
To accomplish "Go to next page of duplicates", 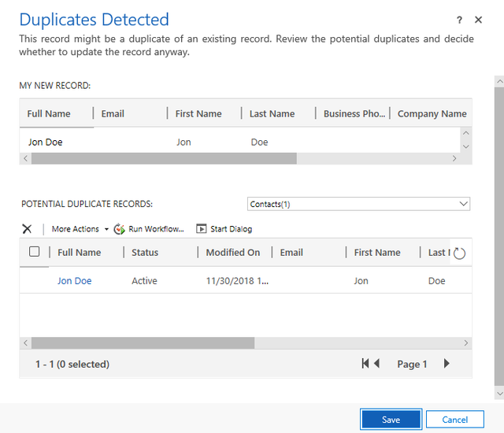I will [x=447, y=364].
